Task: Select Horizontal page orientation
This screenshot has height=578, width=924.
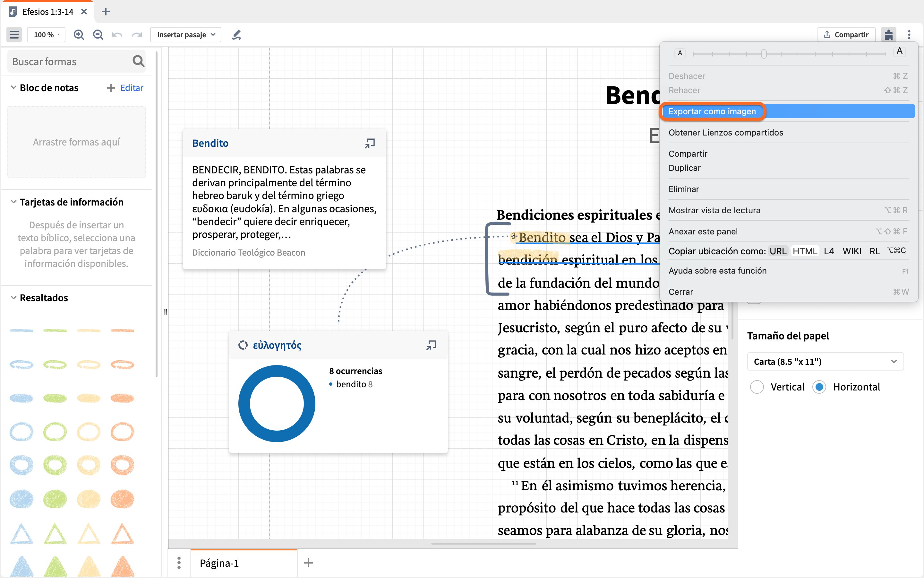Action: click(819, 387)
